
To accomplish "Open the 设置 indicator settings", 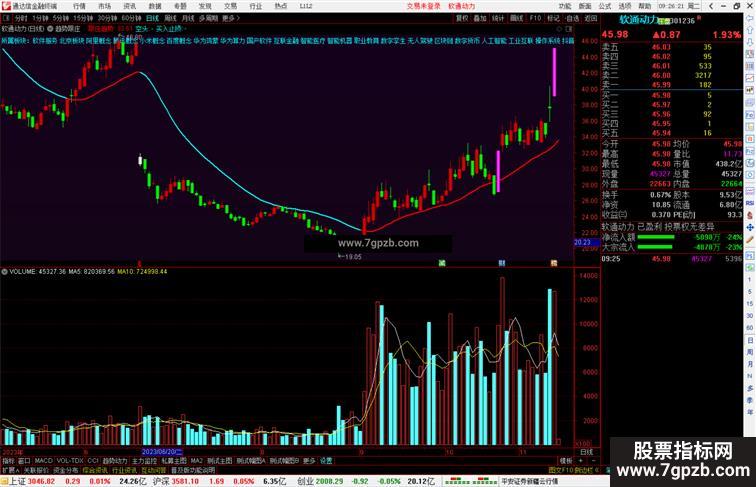I will click(326, 461).
